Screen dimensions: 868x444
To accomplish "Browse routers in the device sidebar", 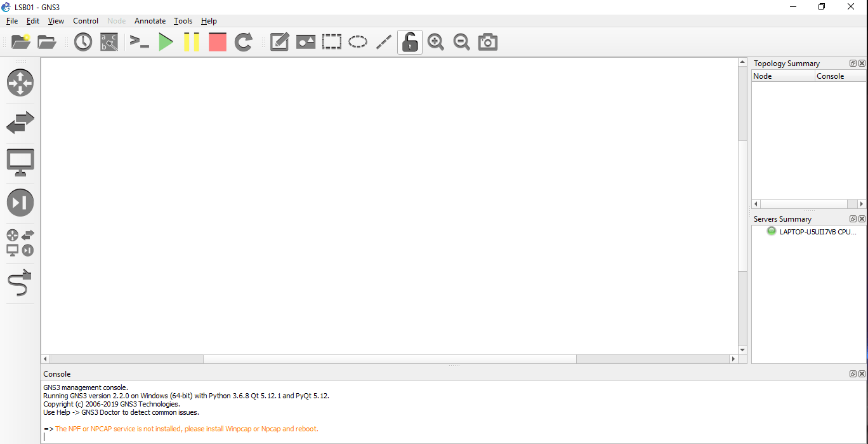I will 20,83.
